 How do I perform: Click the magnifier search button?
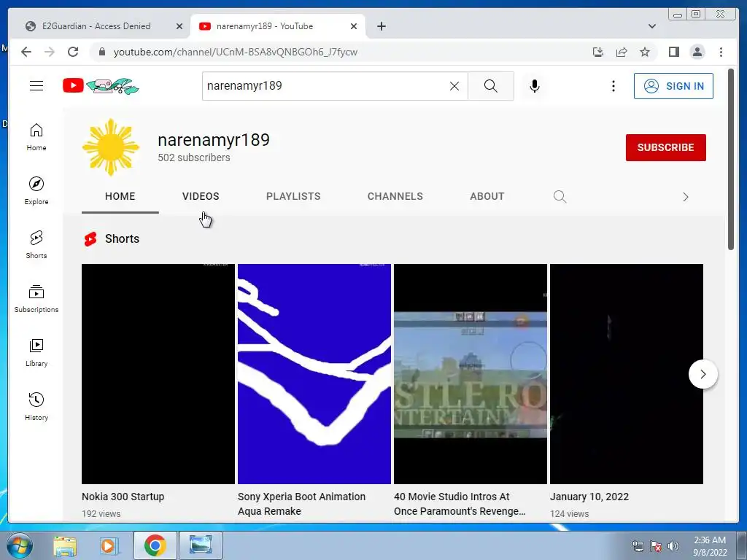[491, 86]
